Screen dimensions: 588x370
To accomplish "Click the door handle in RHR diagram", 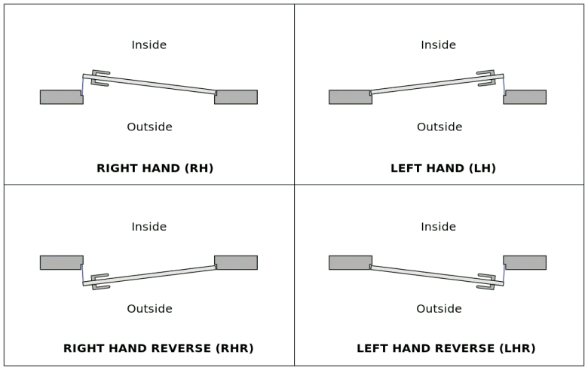I will click(x=100, y=282).
